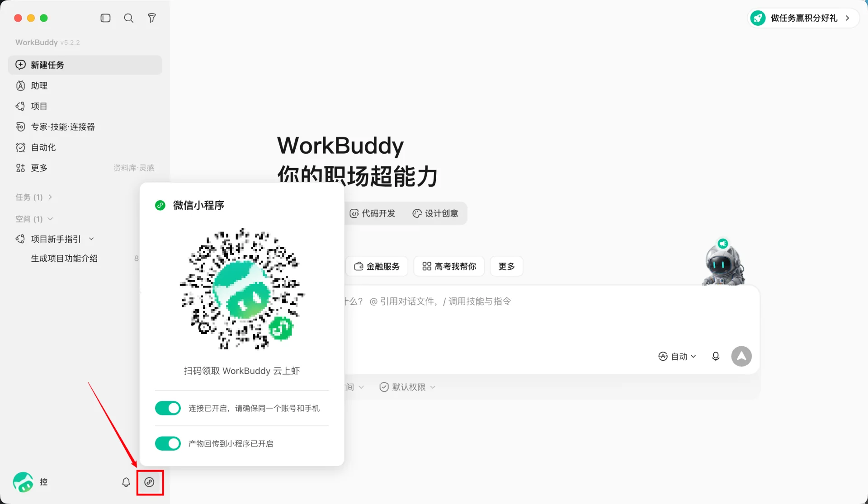The image size is (868, 504).
Task: Create a new task via 新建任务
Action: pos(85,65)
